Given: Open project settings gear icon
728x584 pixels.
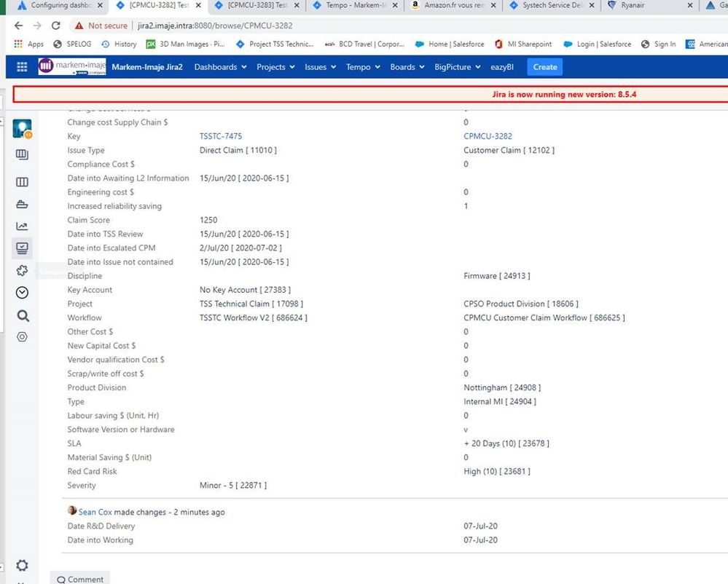Looking at the screenshot, I should point(22,566).
